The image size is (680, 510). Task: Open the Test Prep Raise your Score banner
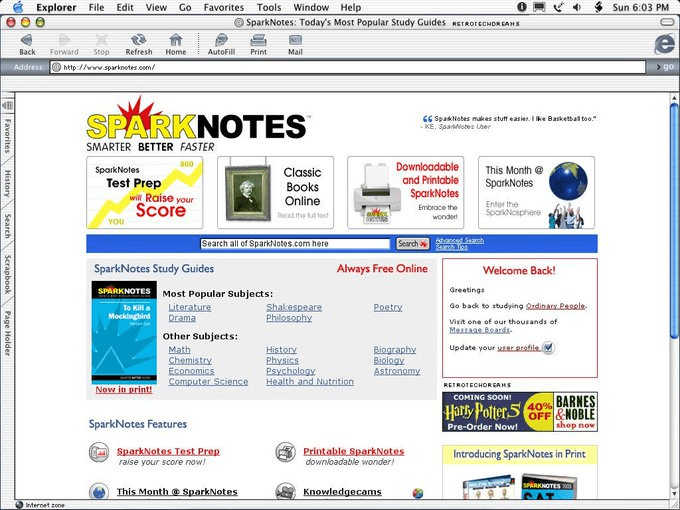[145, 193]
